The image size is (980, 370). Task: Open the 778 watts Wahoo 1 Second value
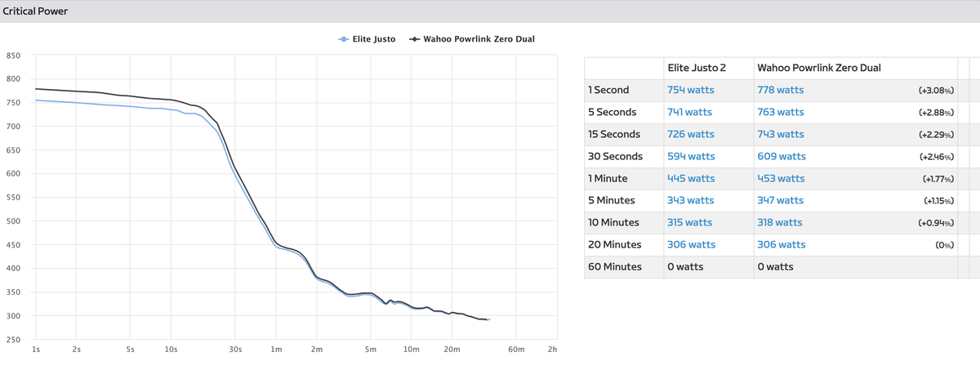[781, 90]
